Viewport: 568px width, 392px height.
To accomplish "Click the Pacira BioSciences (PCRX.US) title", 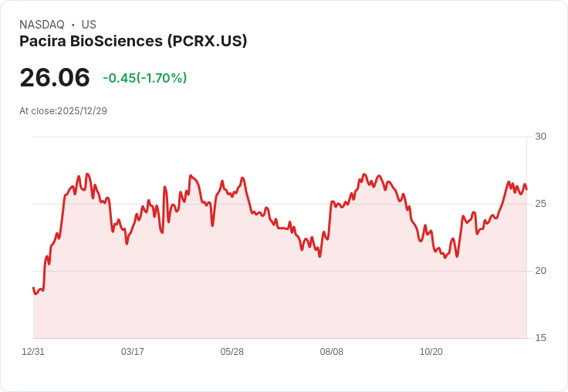I will click(133, 41).
